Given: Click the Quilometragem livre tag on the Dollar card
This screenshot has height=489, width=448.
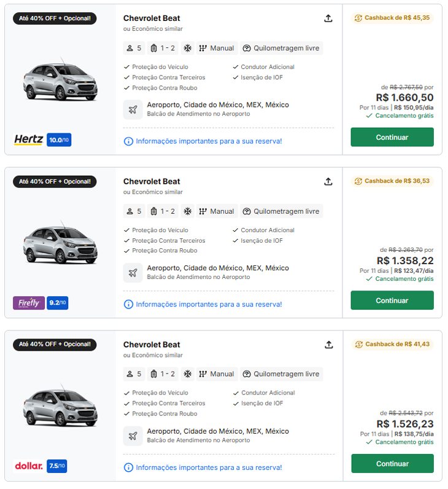Looking at the screenshot, I should click(x=281, y=374).
